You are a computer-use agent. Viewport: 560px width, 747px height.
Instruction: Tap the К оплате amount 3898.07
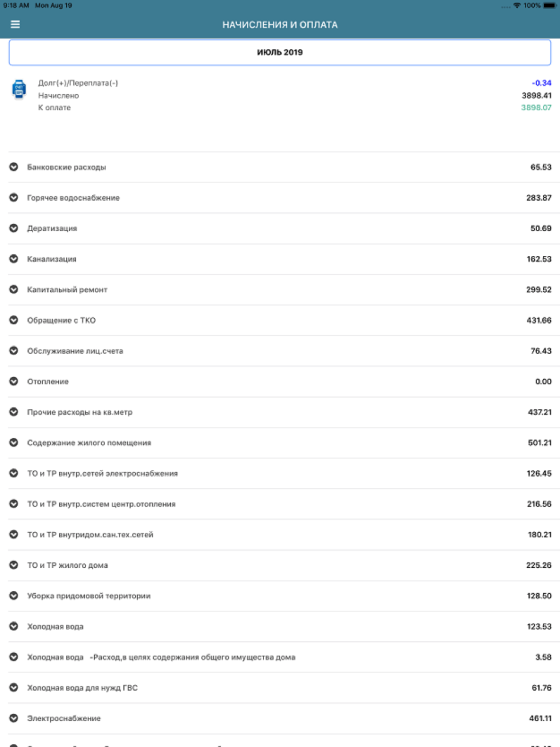click(x=536, y=108)
